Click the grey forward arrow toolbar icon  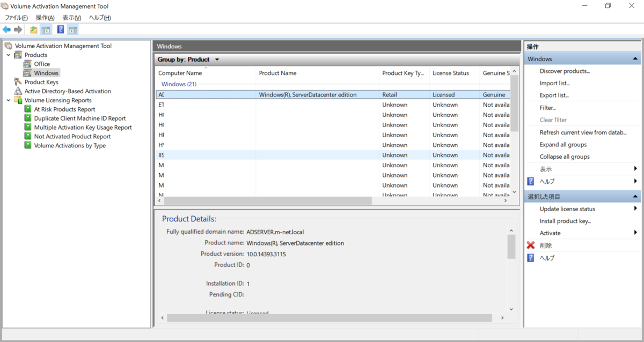[x=18, y=29]
